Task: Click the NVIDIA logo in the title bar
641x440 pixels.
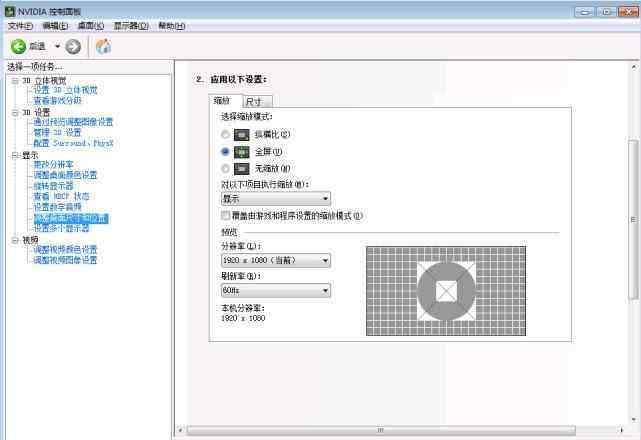Action: tap(10, 11)
